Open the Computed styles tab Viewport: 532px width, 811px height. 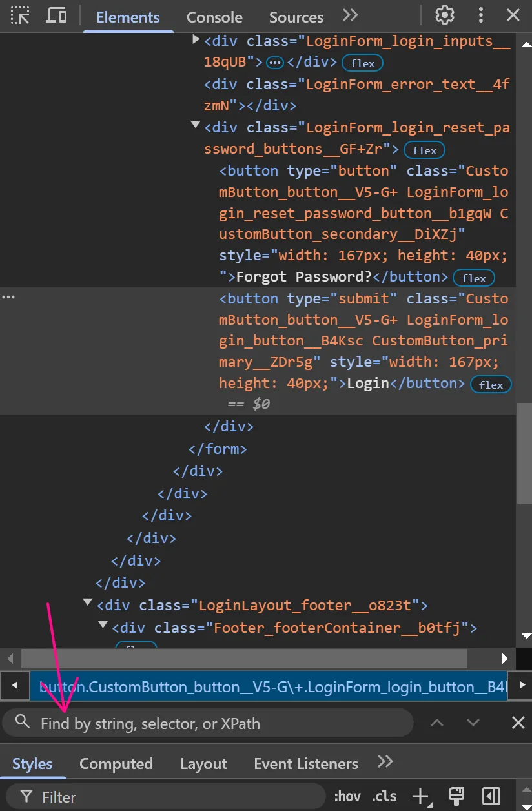click(116, 764)
